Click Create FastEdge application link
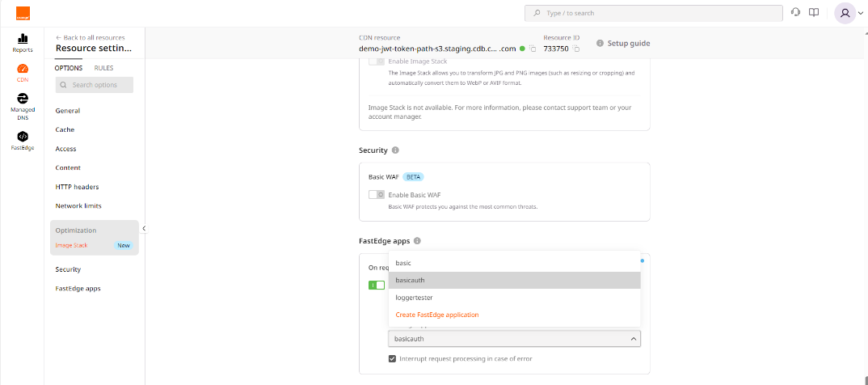 (x=436, y=315)
